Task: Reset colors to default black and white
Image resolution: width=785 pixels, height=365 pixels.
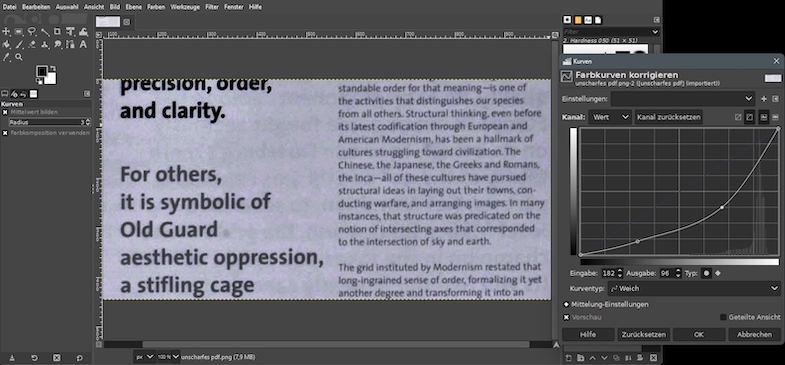Action: [39, 82]
